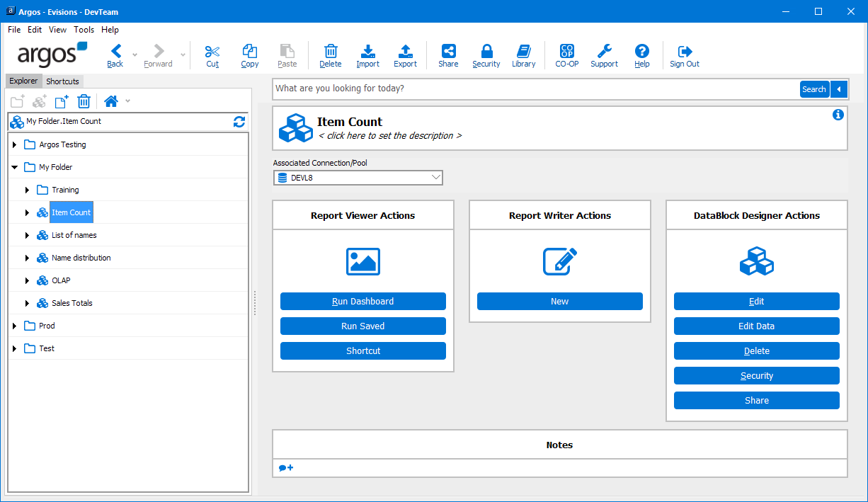
Task: Click the refresh icon beside the path
Action: (x=239, y=122)
